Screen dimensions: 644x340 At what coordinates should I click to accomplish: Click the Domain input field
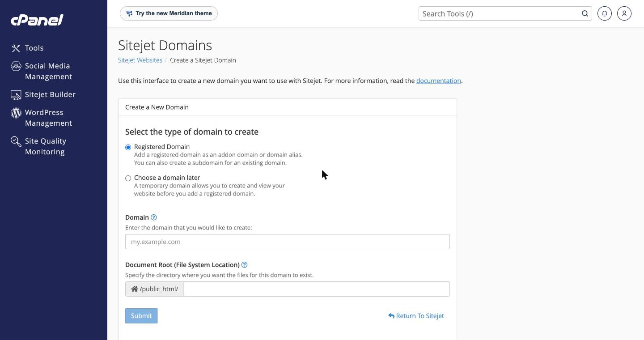(288, 242)
